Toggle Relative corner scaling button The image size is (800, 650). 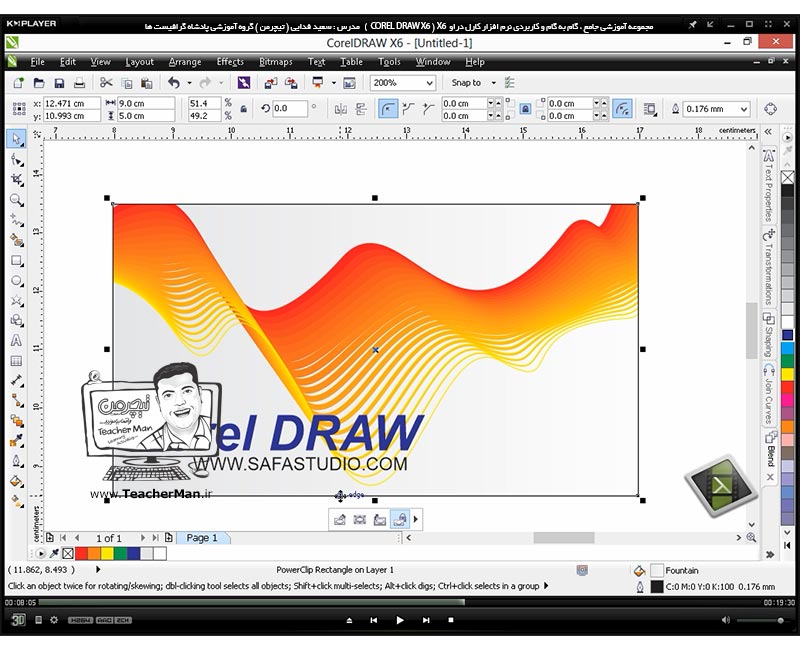pyautogui.click(x=622, y=109)
